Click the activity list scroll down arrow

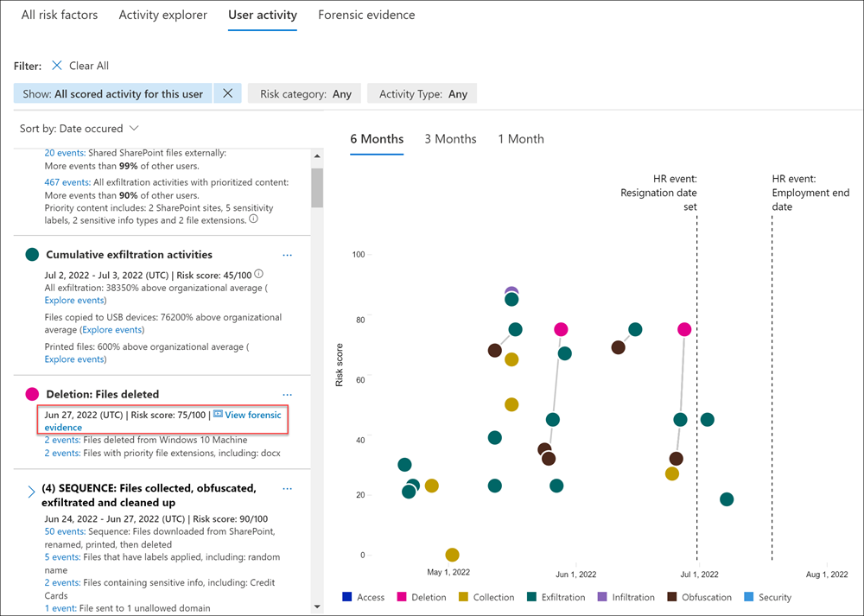(x=317, y=606)
